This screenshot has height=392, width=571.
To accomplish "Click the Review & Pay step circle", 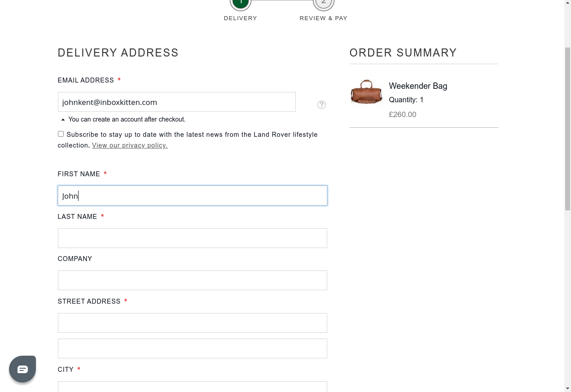I will (324, 3).
